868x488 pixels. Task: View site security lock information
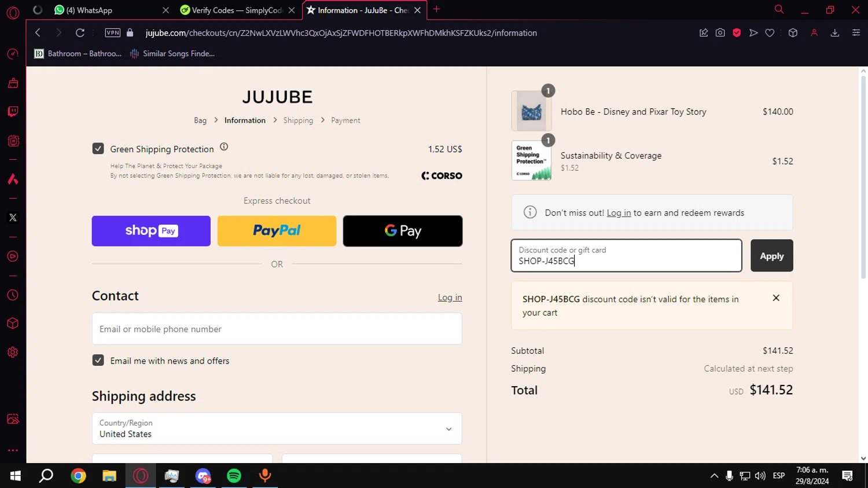(130, 33)
